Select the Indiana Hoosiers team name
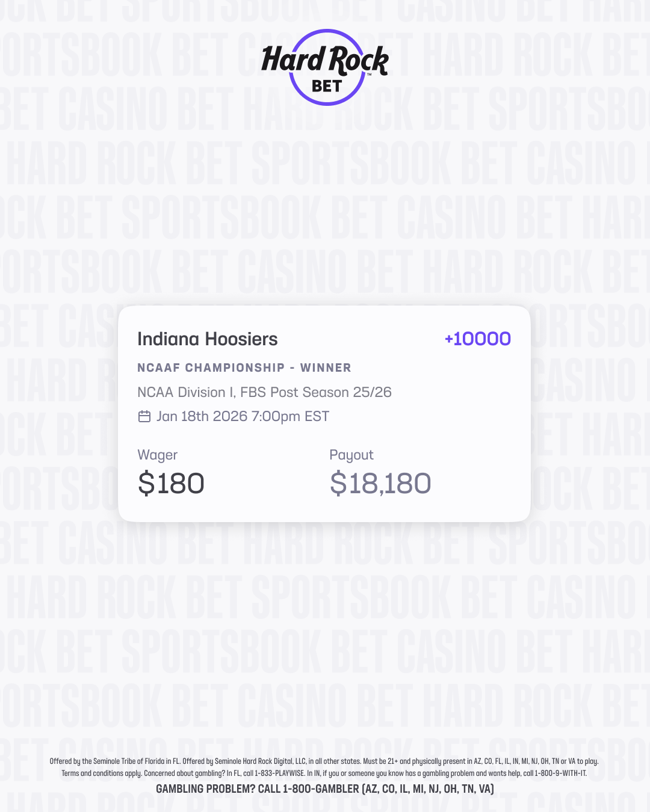Screen dimensions: 650x812 (208, 339)
